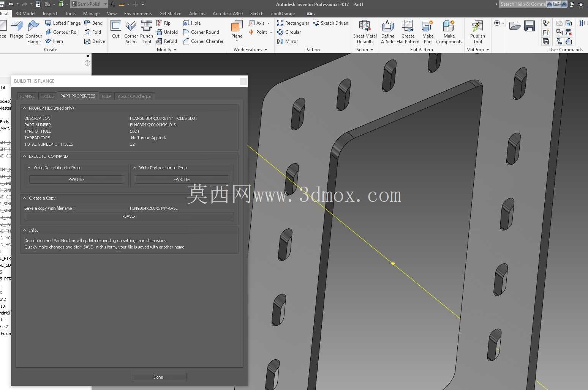Click Define A-Side

coord(387,32)
